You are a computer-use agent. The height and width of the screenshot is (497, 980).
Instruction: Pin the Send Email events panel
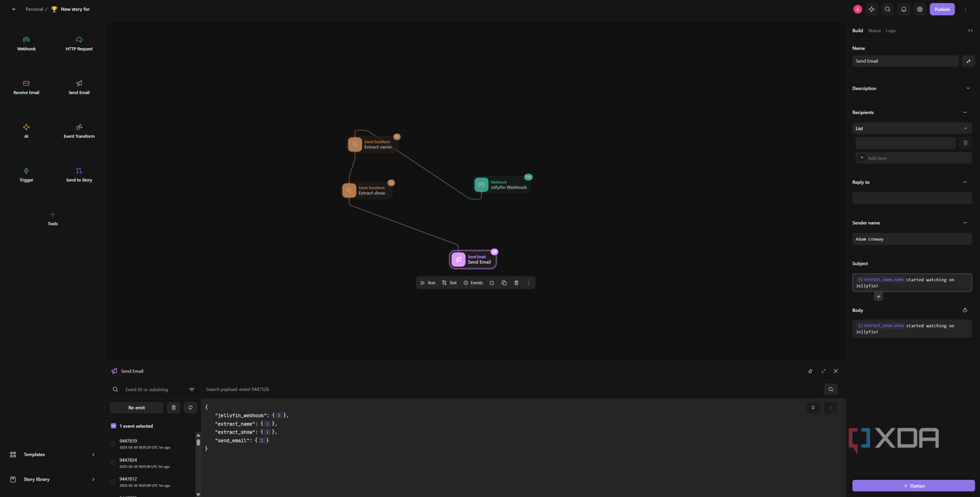(810, 371)
